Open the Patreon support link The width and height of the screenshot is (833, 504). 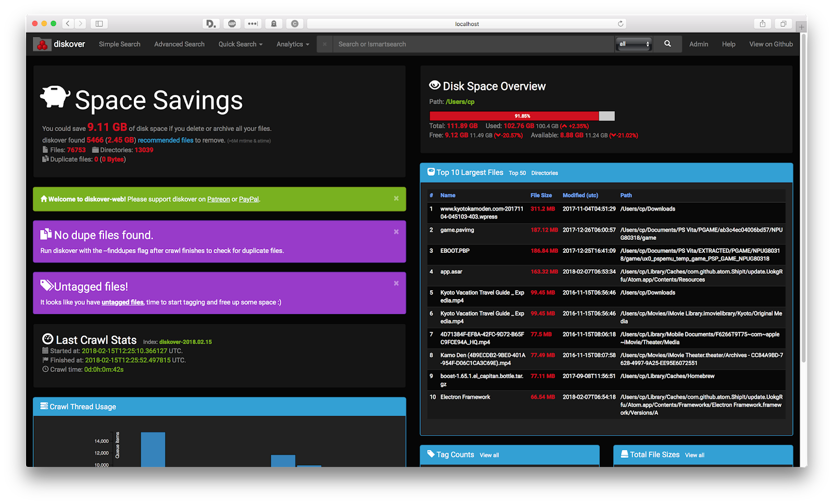pos(218,199)
